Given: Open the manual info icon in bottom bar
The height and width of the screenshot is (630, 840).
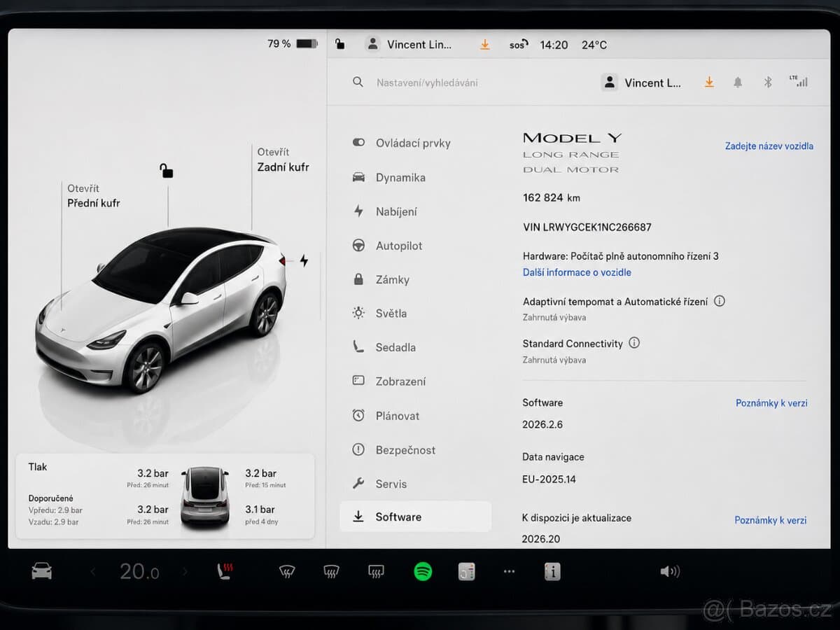Looking at the screenshot, I should click(552, 572).
